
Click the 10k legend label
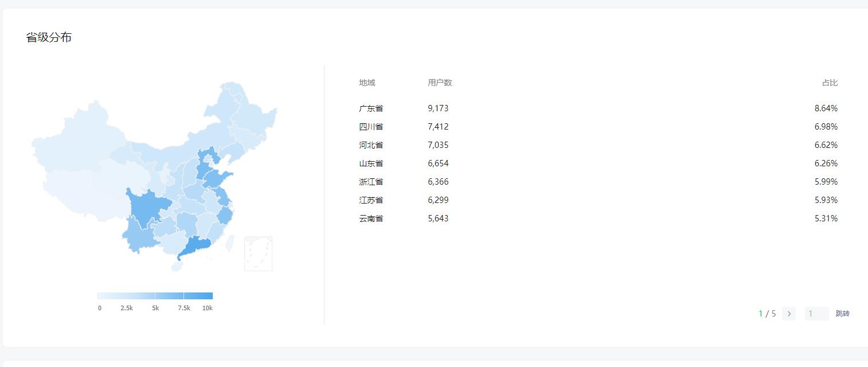[207, 308]
